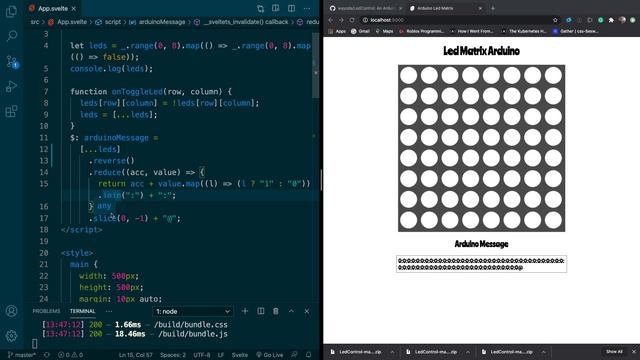The height and width of the screenshot is (360, 640).
Task: Open the '1: node' terminal selector dropdown
Action: 193,311
